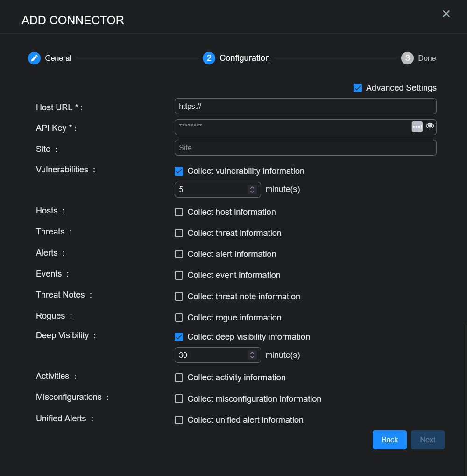Click the API Key password field
Image resolution: width=467 pixels, height=476 pixels.
[x=292, y=127]
